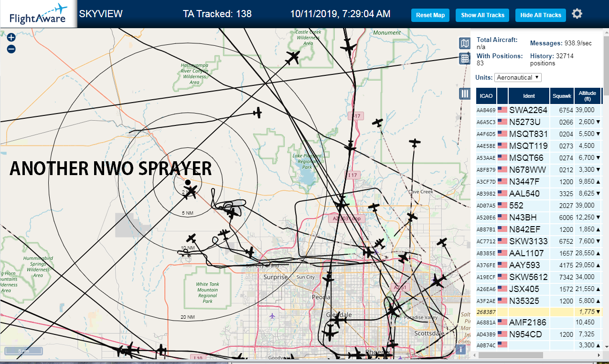Viewport: 609px width, 364px height.
Task: Select aircraft below Castle Creek Wilderness label
Action: (x=292, y=58)
